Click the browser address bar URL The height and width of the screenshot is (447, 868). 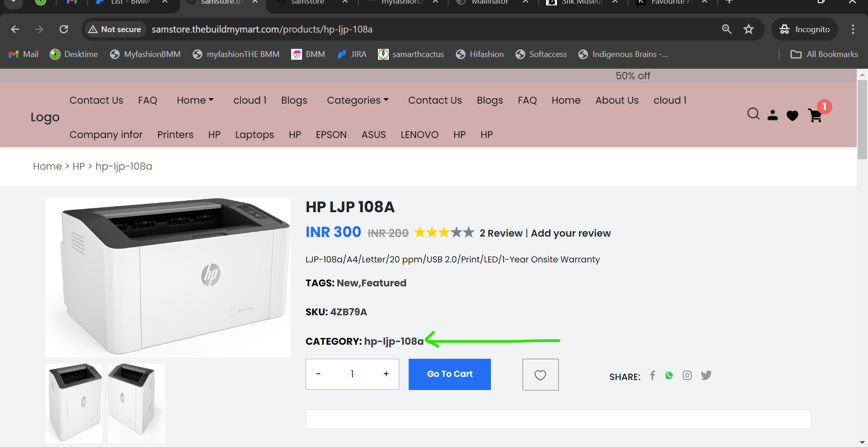pos(262,29)
